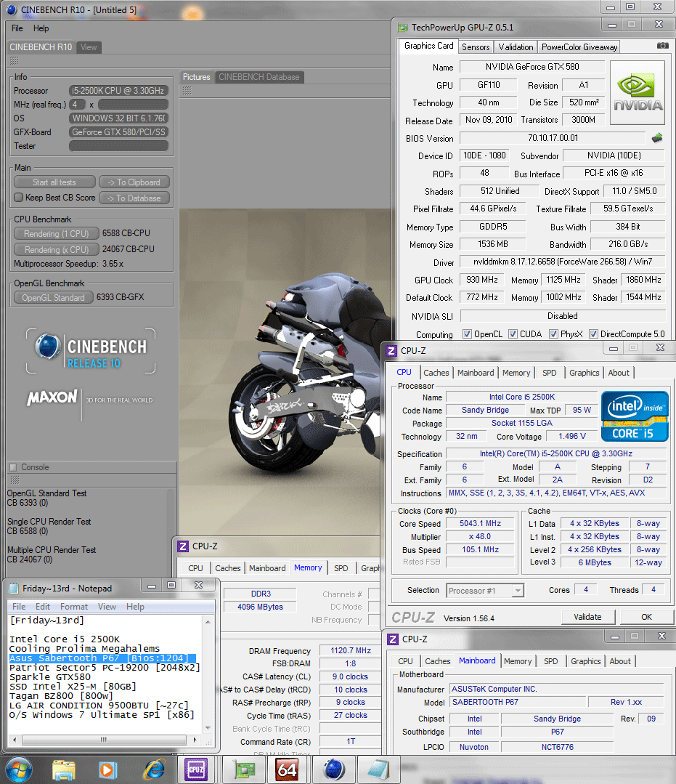Switch to the Validation tab in GPU-Z

point(516,47)
